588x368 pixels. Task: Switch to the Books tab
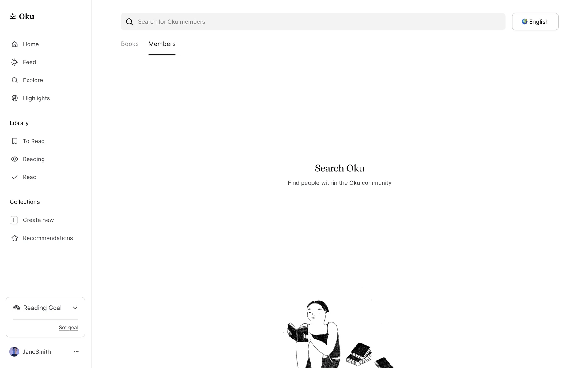click(x=130, y=44)
